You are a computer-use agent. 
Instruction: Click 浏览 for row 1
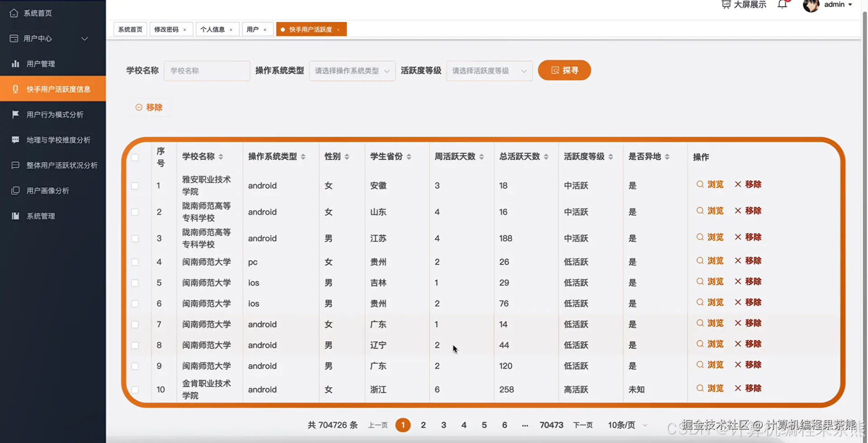[x=710, y=184]
